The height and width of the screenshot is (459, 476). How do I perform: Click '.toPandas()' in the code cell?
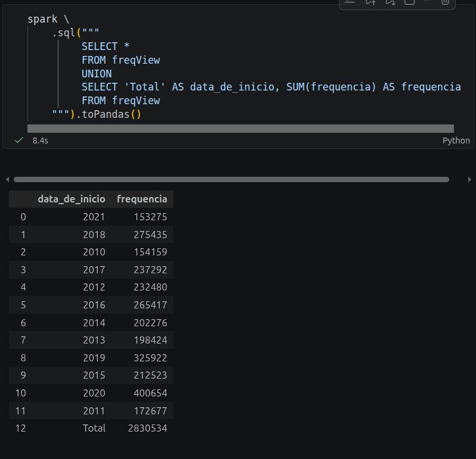[x=108, y=114]
